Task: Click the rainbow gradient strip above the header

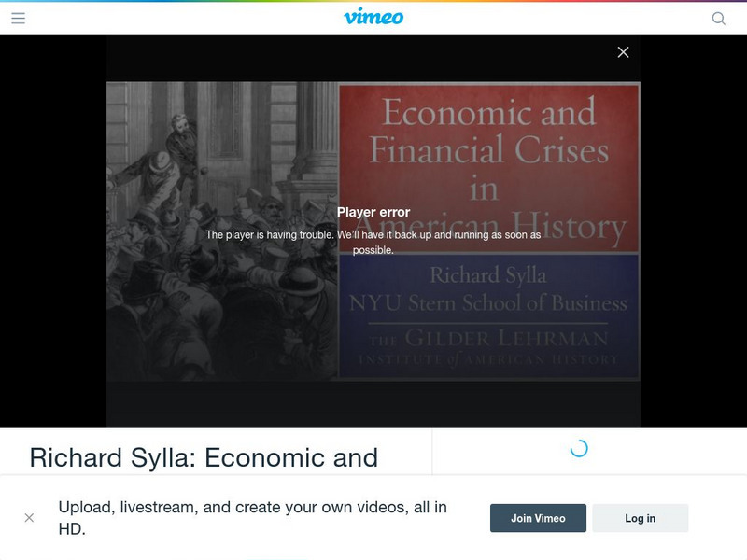Action: coord(373,3)
